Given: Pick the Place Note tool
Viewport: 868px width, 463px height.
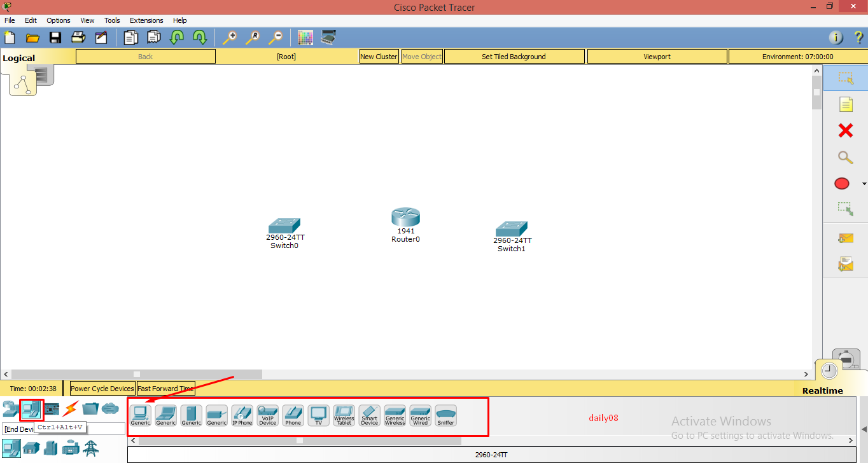Looking at the screenshot, I should coord(845,104).
